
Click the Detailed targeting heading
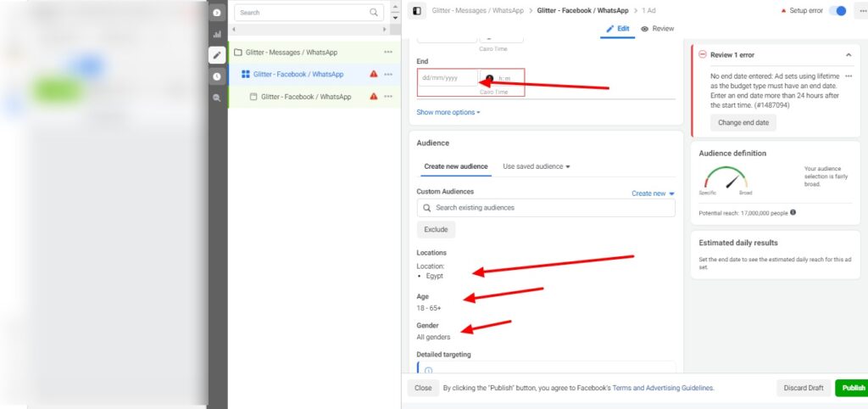(443, 354)
